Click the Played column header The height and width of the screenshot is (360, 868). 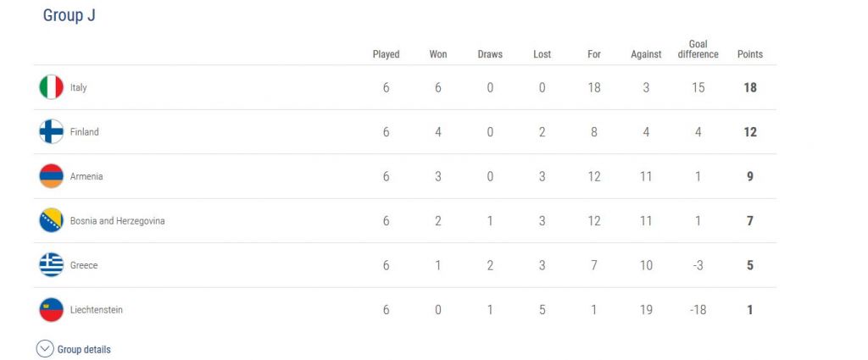coord(386,54)
